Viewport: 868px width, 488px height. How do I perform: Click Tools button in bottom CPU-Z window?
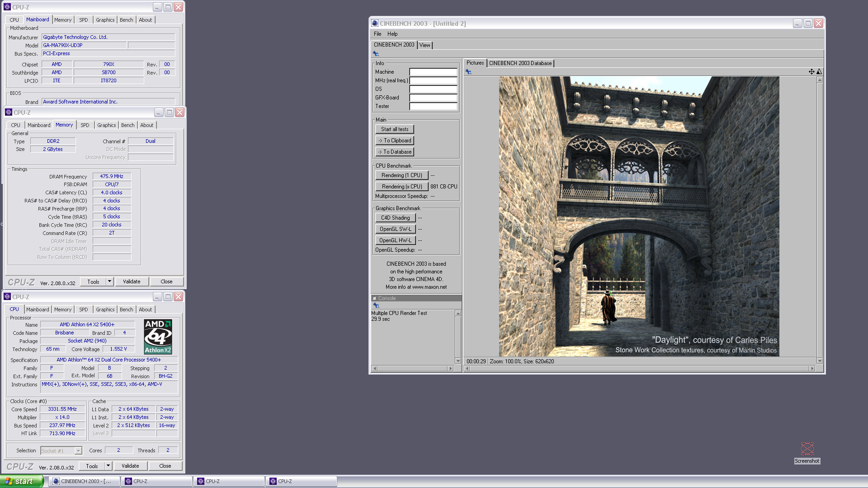[x=92, y=466]
